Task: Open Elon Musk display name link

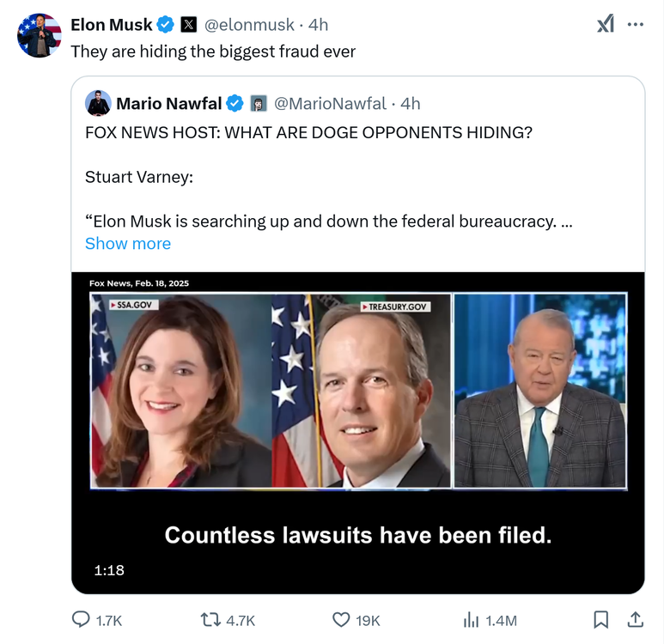Action: (111, 24)
